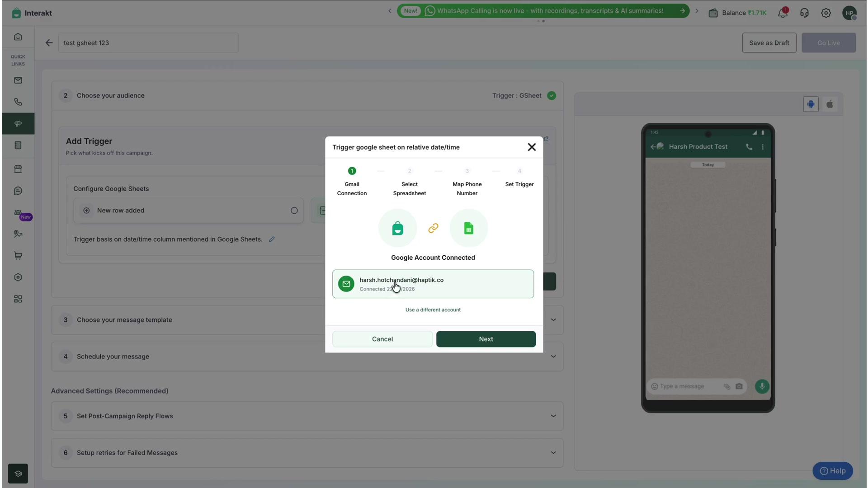Go to next announcement banner arrow
The width and height of the screenshot is (868, 488).
697,11
